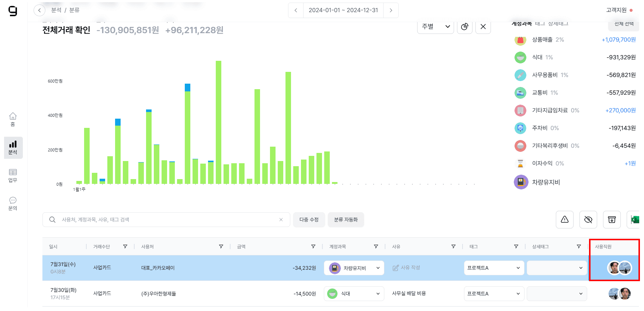Click the 상품매출 shopping bag icon

point(520,39)
